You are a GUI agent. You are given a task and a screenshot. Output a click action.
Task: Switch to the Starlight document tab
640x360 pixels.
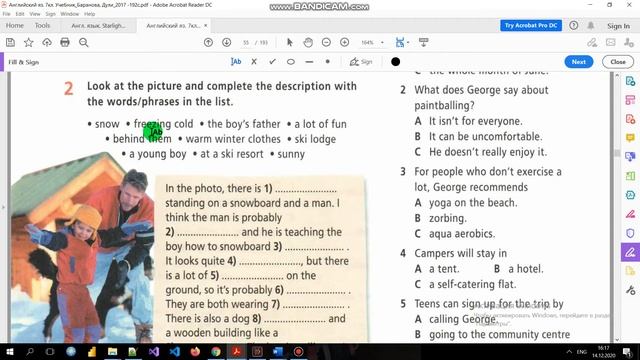98,25
